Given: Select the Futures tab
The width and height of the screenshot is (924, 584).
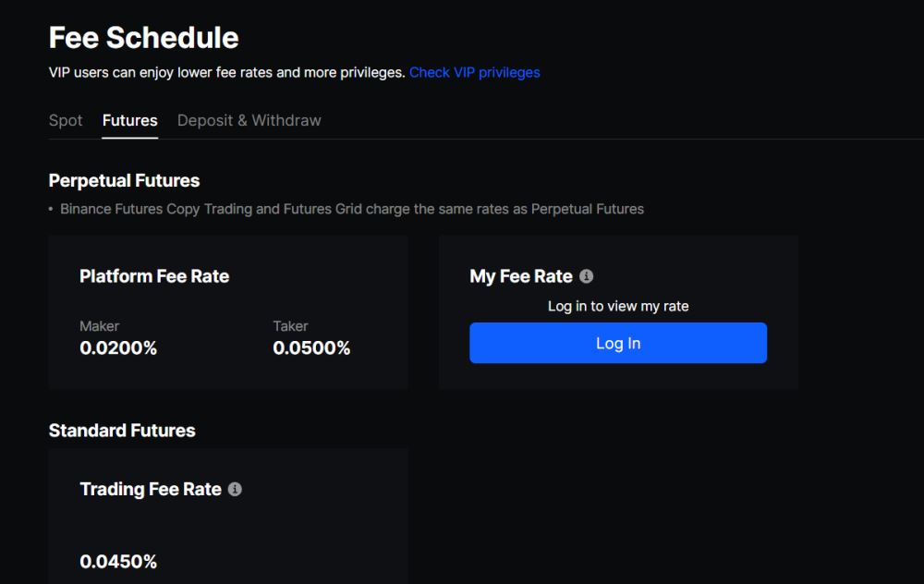Looking at the screenshot, I should (129, 121).
